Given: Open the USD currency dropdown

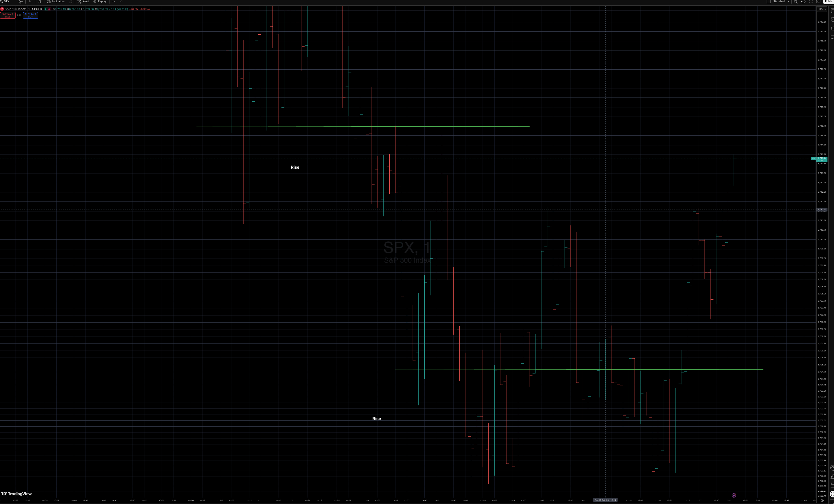Looking at the screenshot, I should 822,9.
